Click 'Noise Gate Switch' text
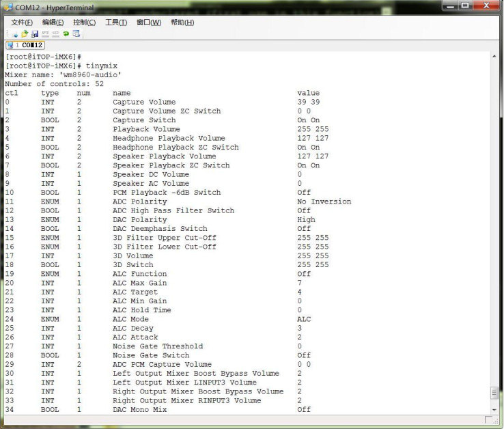This screenshot has height=429, width=504. [x=151, y=355]
